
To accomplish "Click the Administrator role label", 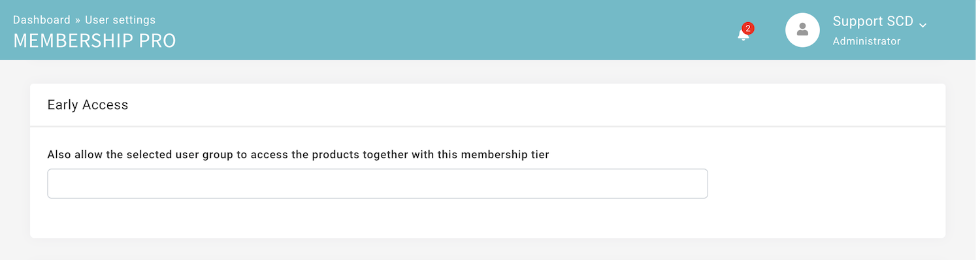I will coord(867,41).
